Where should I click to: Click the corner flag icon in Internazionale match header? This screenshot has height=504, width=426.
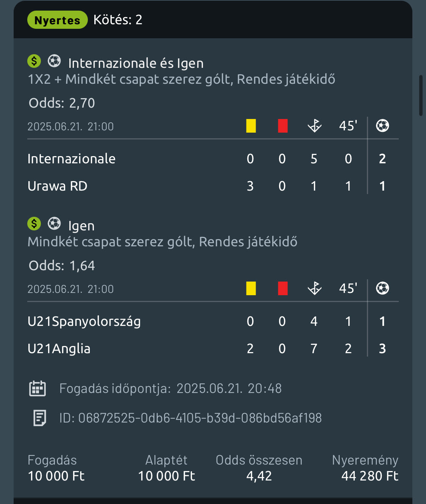click(314, 126)
